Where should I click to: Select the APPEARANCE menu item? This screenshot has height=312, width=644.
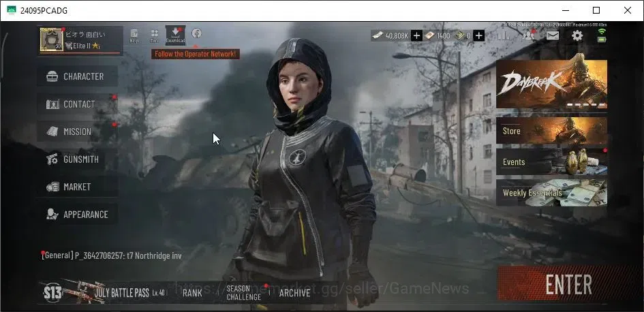point(78,215)
